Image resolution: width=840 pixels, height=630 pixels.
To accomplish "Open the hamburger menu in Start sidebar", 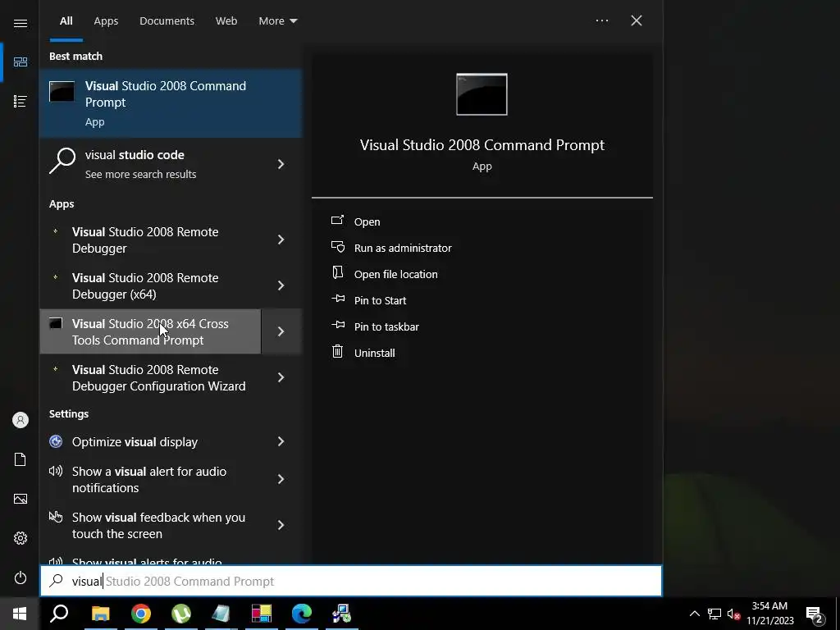I will [21, 23].
